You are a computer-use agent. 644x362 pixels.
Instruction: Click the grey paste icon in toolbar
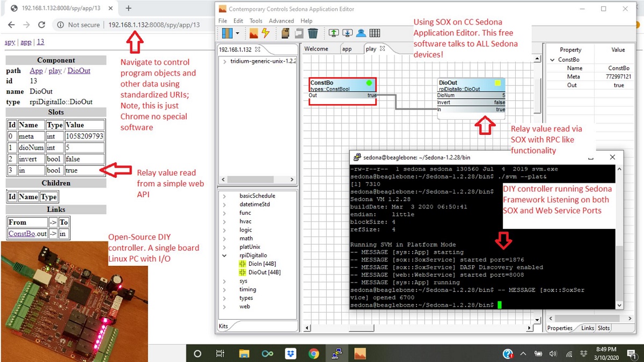coord(299,33)
